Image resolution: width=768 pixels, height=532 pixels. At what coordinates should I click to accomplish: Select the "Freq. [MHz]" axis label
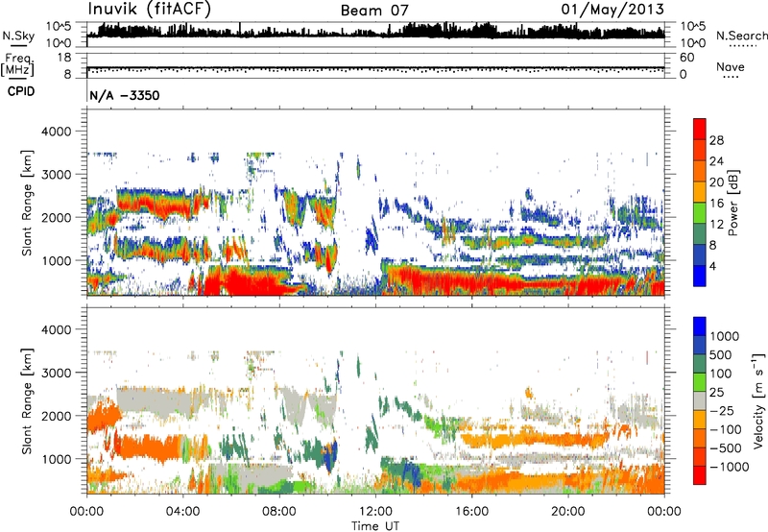(18, 64)
